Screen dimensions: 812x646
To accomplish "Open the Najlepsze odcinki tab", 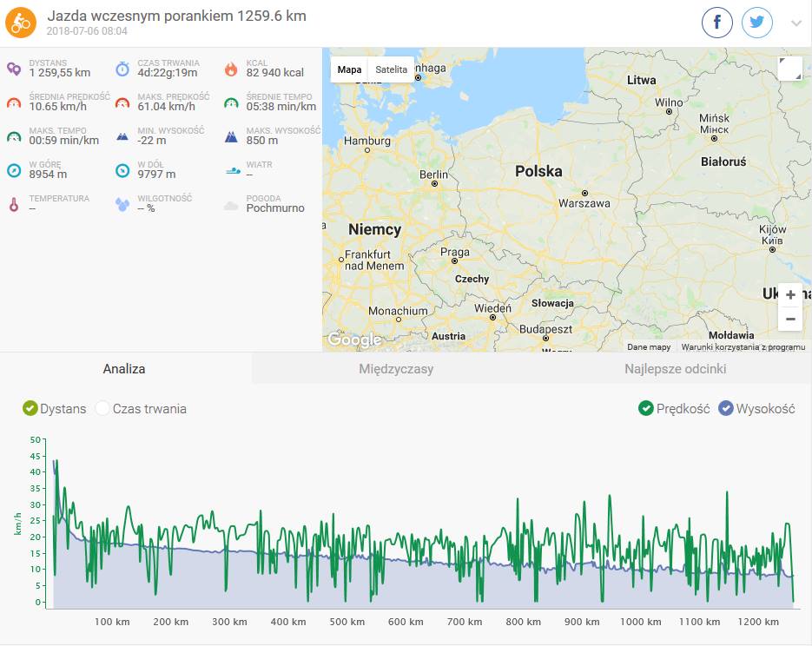I will 676,368.
